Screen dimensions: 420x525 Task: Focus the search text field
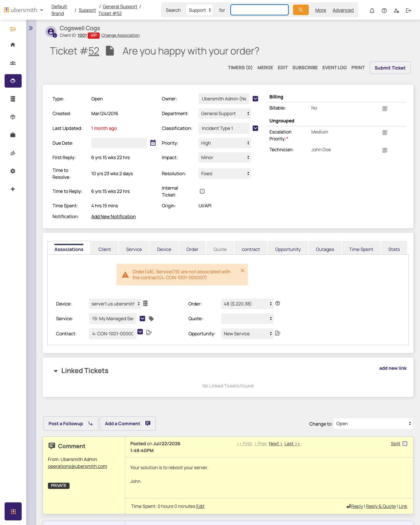click(x=260, y=10)
